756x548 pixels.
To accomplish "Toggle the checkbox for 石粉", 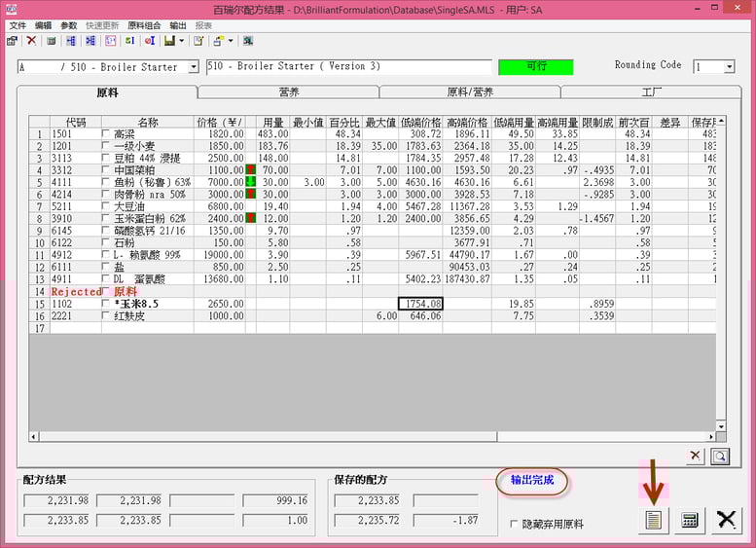I will [x=106, y=241].
